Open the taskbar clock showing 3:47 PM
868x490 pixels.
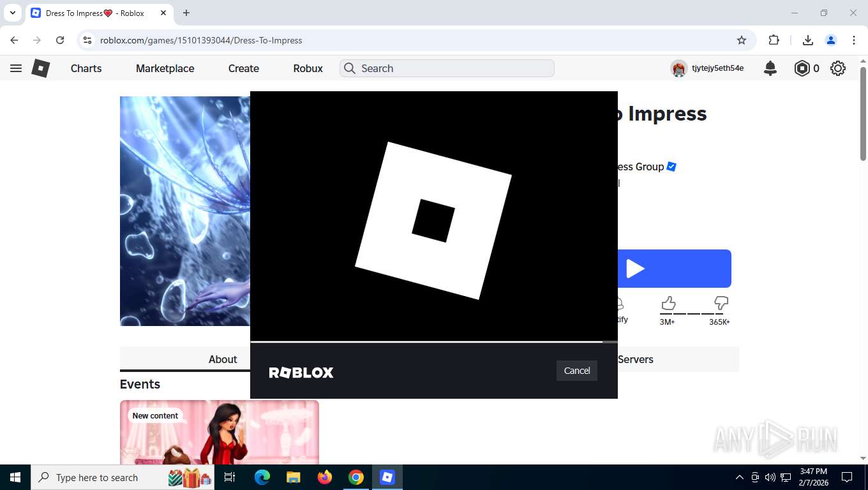point(812,477)
